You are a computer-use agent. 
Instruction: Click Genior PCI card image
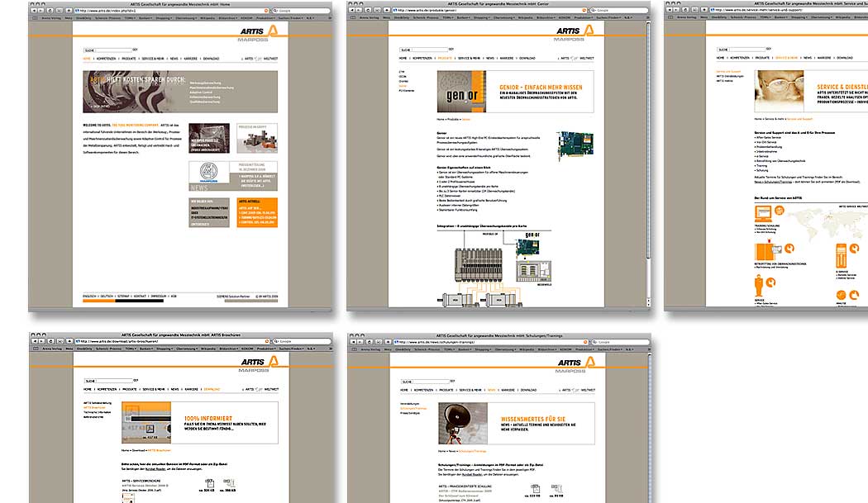pos(575,145)
